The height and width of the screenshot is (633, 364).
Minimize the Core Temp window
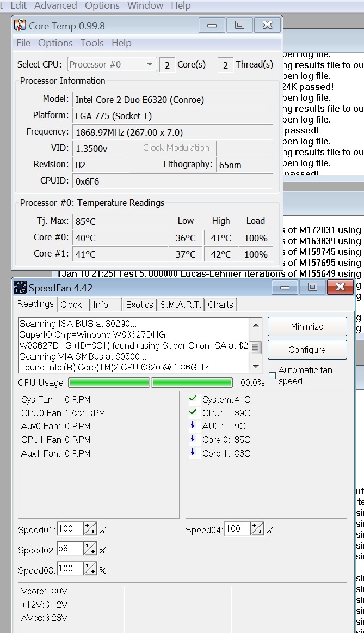pyautogui.click(x=212, y=25)
